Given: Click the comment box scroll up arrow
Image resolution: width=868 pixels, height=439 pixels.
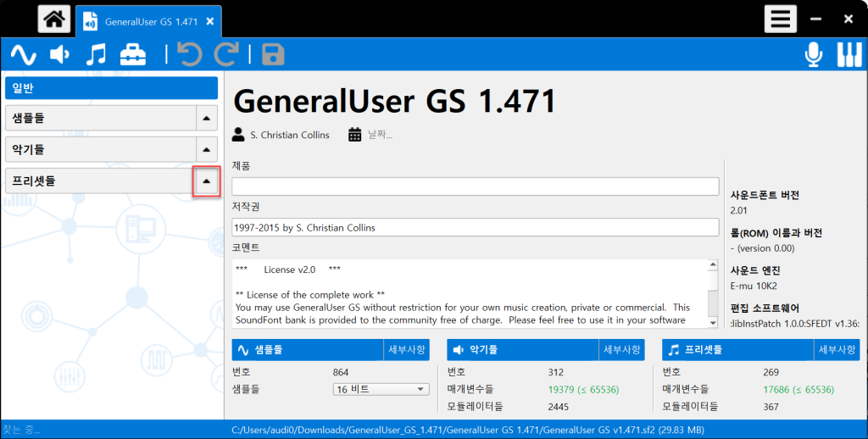Looking at the screenshot, I should pyautogui.click(x=713, y=264).
